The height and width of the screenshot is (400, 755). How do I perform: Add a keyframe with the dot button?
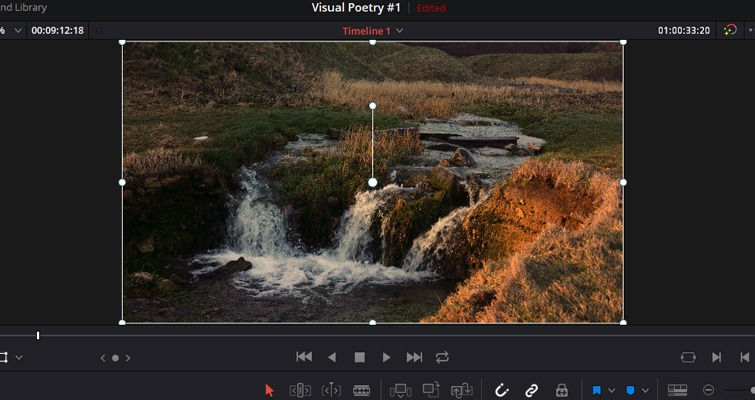(115, 358)
